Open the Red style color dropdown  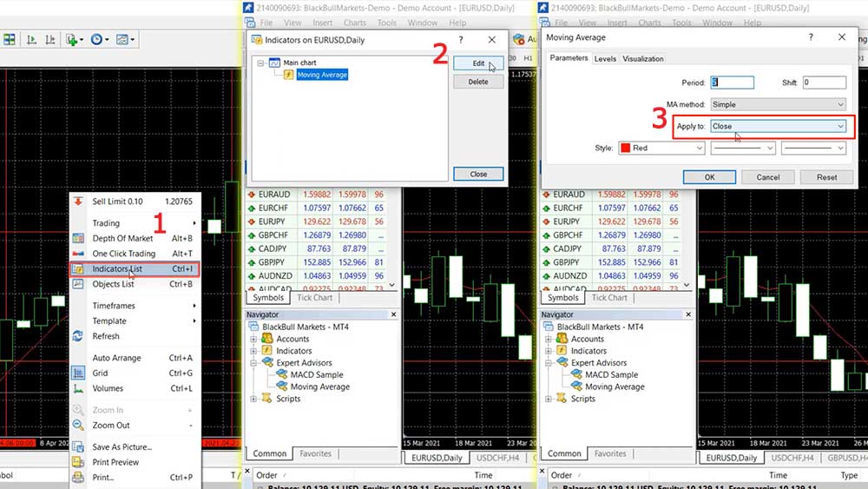661,148
